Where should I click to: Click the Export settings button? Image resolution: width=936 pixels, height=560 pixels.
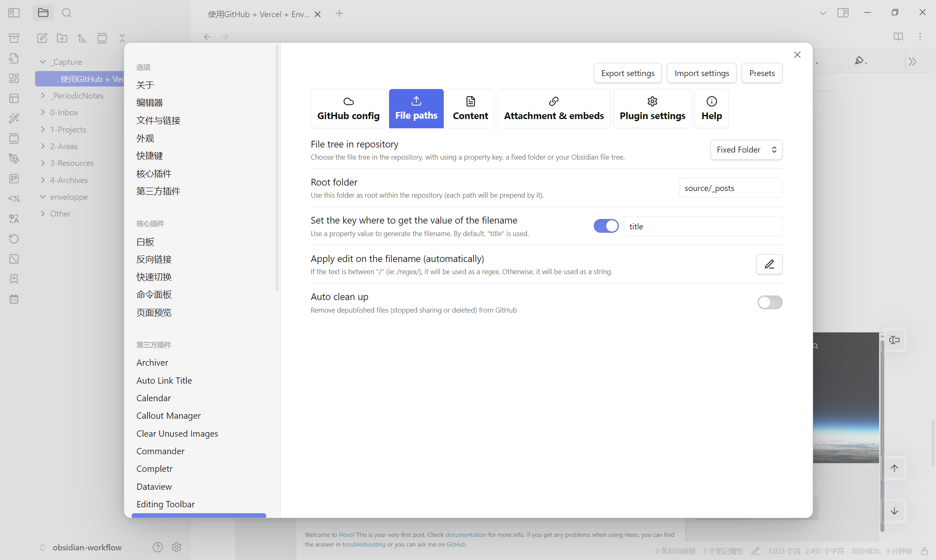pyautogui.click(x=628, y=73)
